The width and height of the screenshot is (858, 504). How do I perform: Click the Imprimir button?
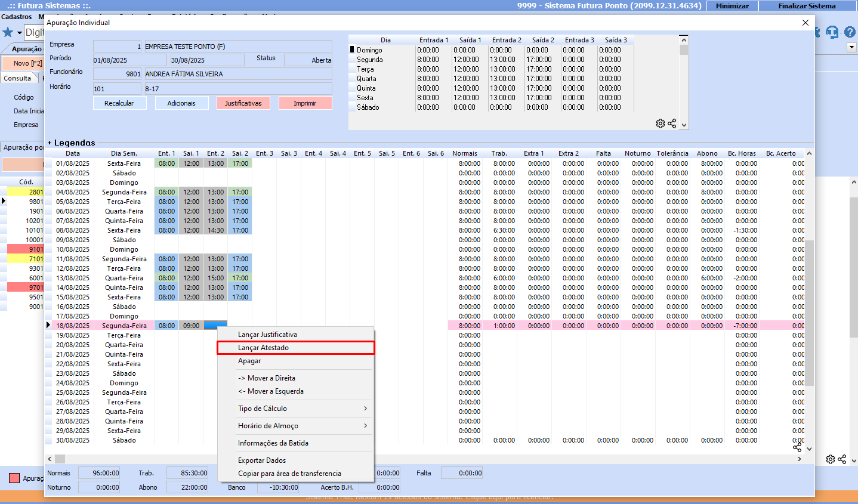(305, 103)
